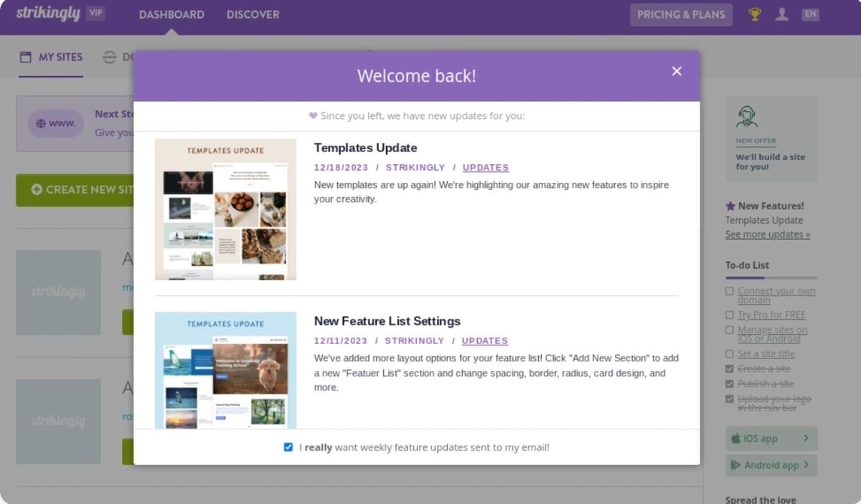Open the Discover tab
861x504 pixels.
[253, 14]
